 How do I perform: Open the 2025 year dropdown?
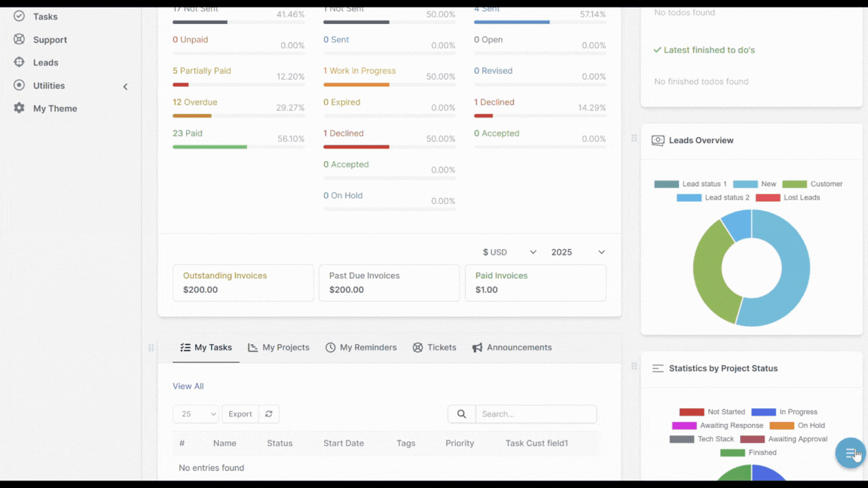578,252
